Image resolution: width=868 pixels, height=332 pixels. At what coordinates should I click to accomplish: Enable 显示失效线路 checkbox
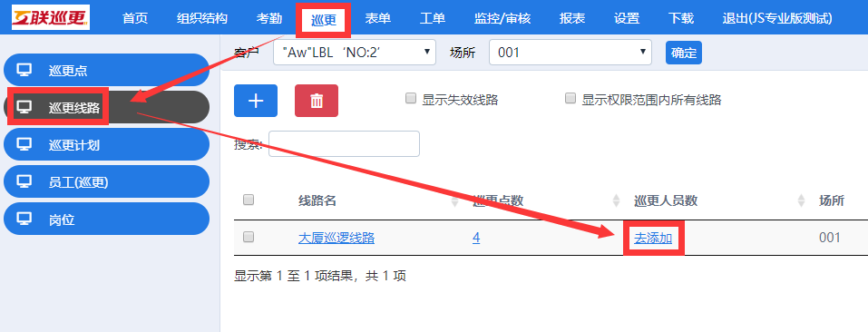point(411,99)
